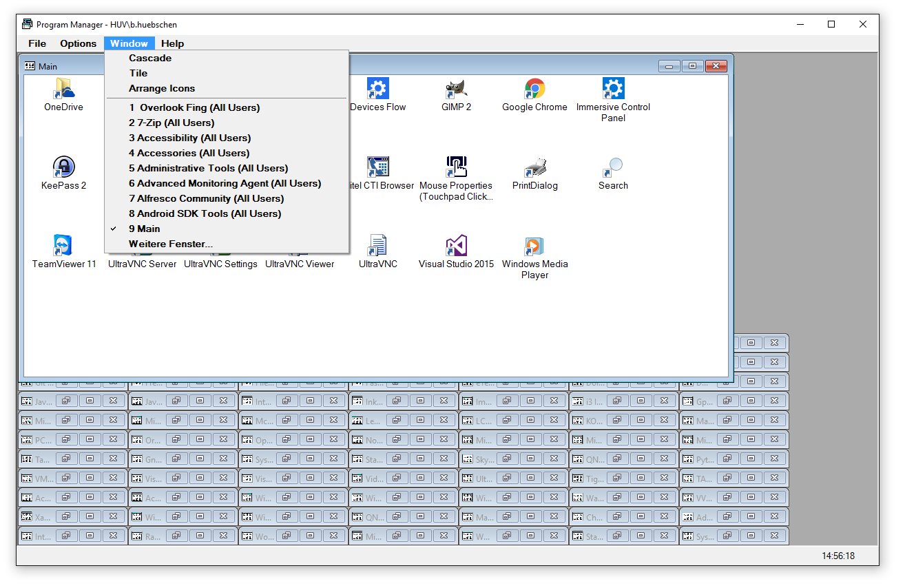
Task: Click the minimized 'Xa...' group icon
Action: pyautogui.click(x=27, y=516)
